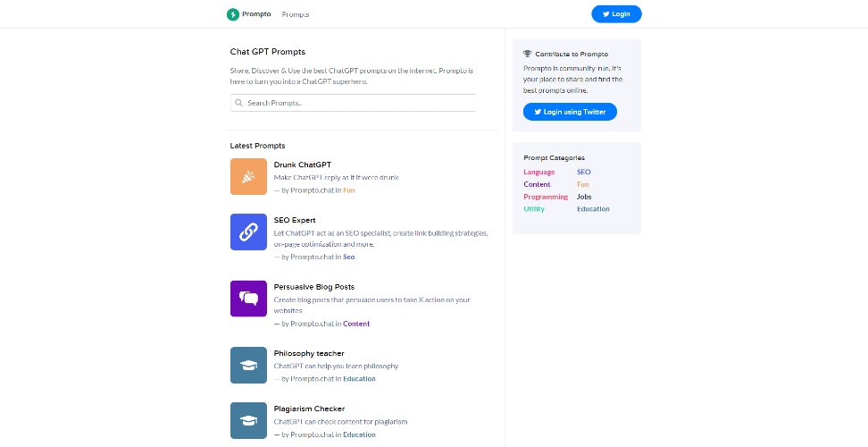Click 'Contribute to Prompto' heading text
This screenshot has height=447, width=868.
point(572,55)
